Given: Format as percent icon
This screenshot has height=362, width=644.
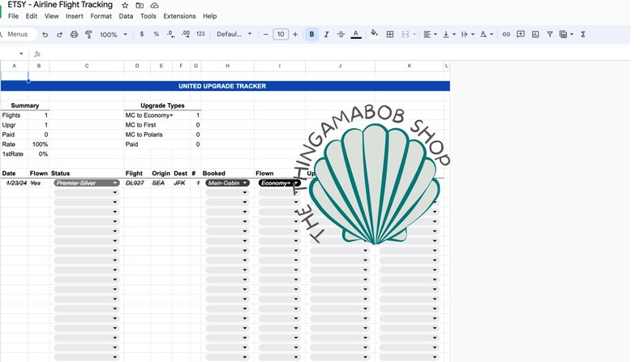Looking at the screenshot, I should coord(156,34).
